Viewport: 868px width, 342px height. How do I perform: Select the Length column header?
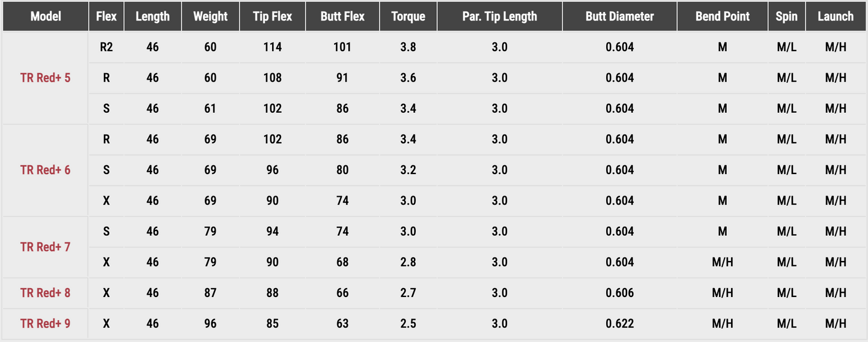coord(153,16)
